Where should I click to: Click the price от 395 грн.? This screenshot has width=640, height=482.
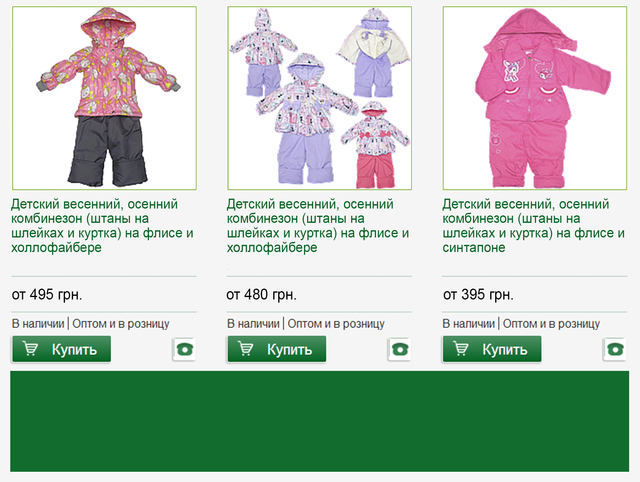[x=478, y=294]
